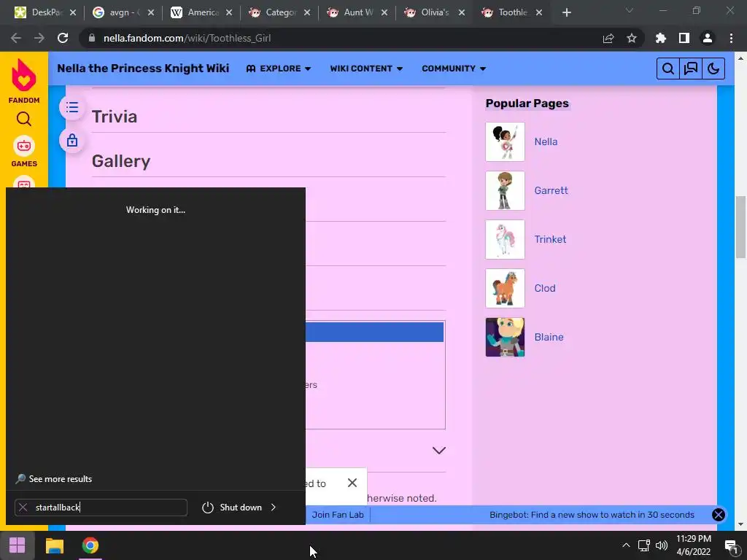The image size is (747, 560).
Task: Open the Garrett popular page link
Action: (551, 190)
